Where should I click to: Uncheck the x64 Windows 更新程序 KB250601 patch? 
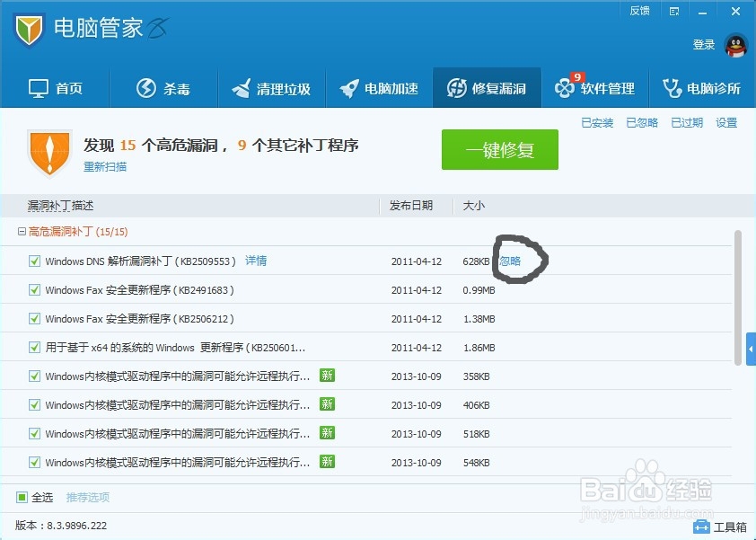(34, 347)
